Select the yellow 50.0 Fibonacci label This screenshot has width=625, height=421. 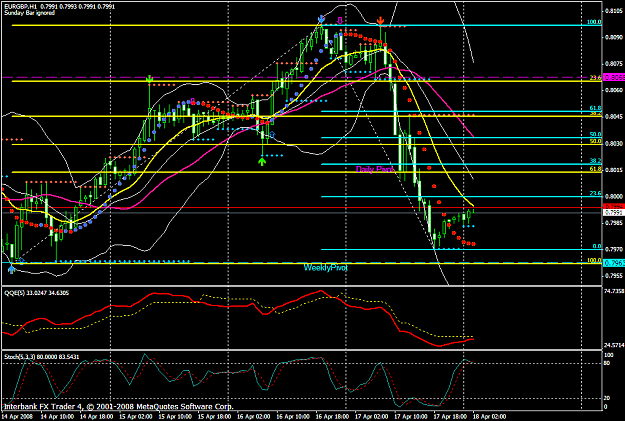click(x=596, y=141)
